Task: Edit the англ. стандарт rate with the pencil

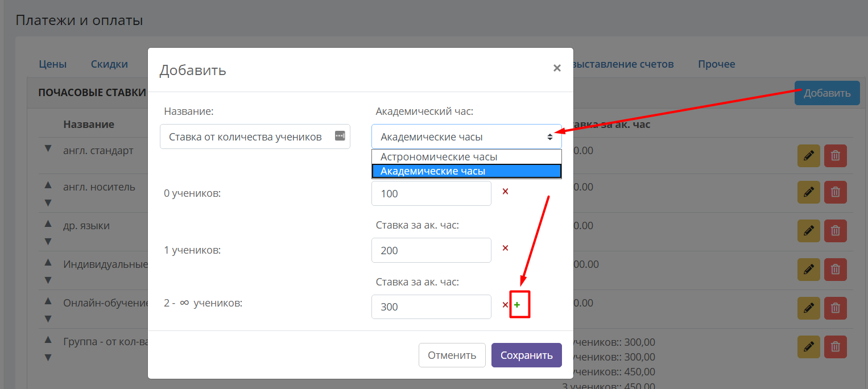Action: pos(808,156)
